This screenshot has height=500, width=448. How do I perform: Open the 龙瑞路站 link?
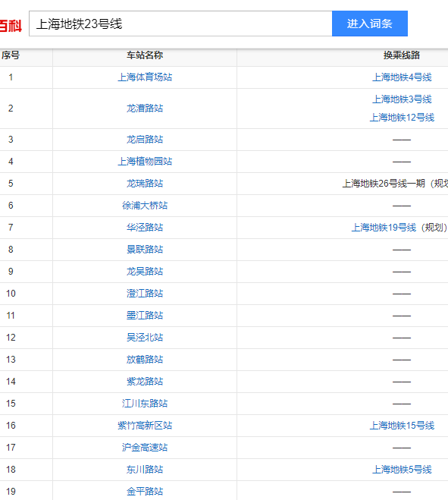[x=145, y=184]
